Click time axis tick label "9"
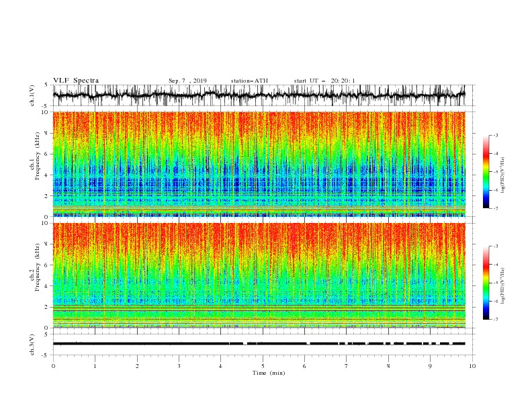Image resolution: width=532 pixels, height=411 pixels. tap(430, 366)
